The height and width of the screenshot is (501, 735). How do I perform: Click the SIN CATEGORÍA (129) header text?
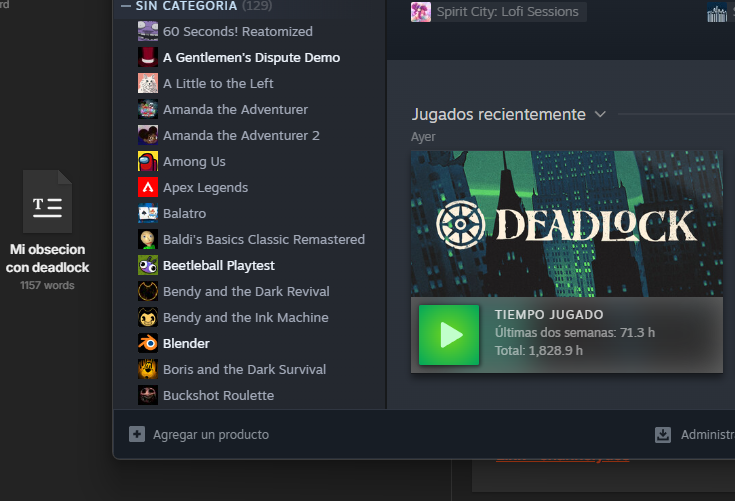[x=203, y=6]
